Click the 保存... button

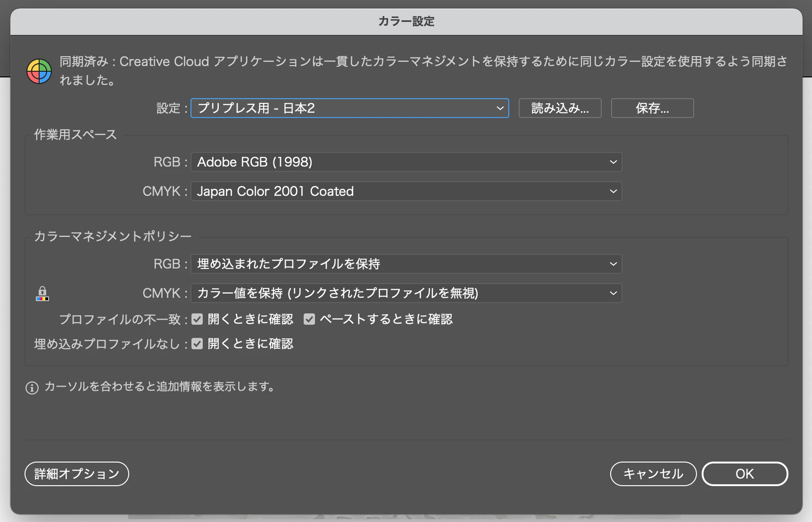click(652, 108)
